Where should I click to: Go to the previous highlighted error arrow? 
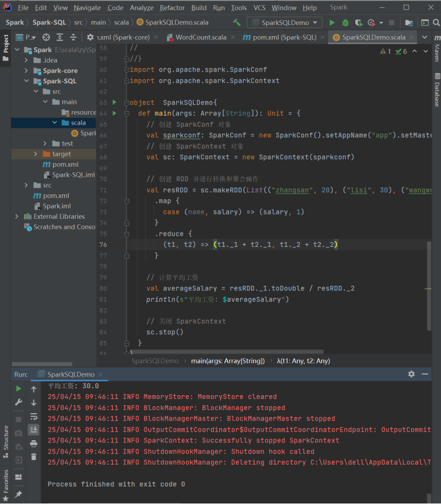point(414,51)
